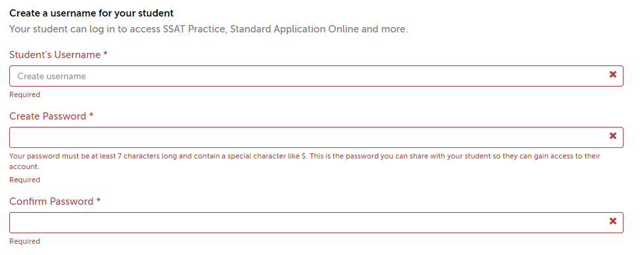Click the asterisk beside Student's Username
The width and height of the screenshot is (644, 255).
106,54
